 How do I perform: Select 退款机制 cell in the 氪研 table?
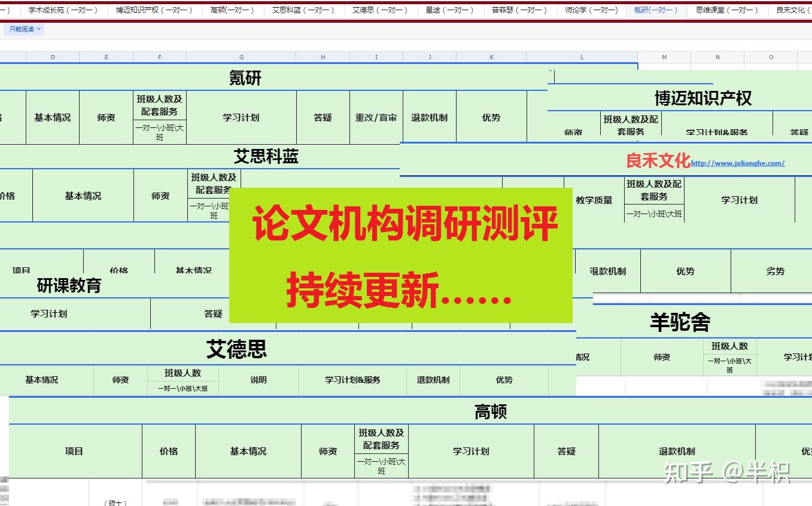click(430, 117)
